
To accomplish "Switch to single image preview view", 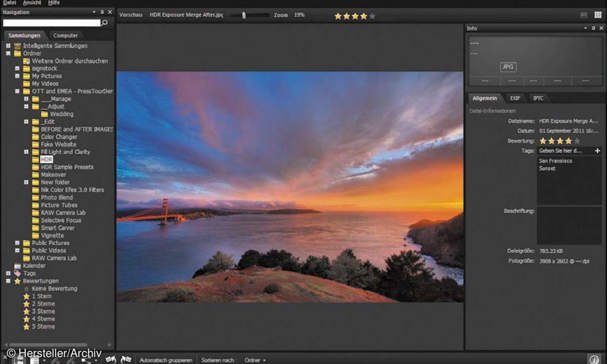I will (x=584, y=15).
